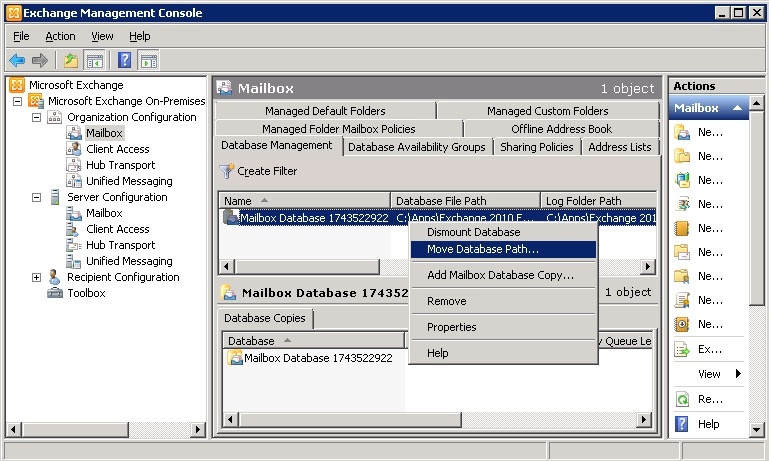This screenshot has width=769, height=461.
Task: Select Recipient Configuration in the tree
Action: 123,277
